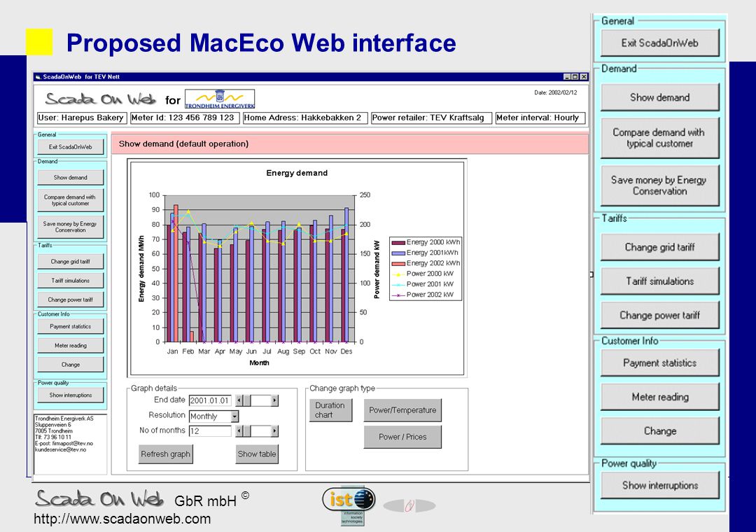The image size is (756, 532).
Task: Click the 'Power 2002 kW' legend entry
Action: point(423,295)
